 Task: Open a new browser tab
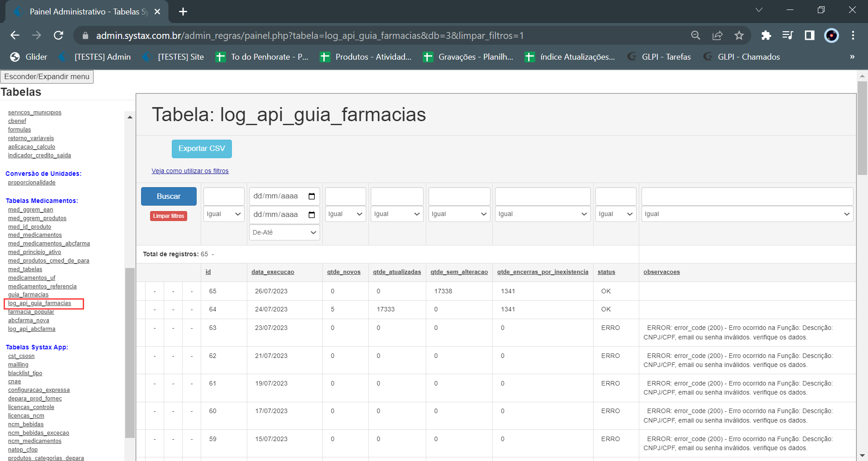183,12
